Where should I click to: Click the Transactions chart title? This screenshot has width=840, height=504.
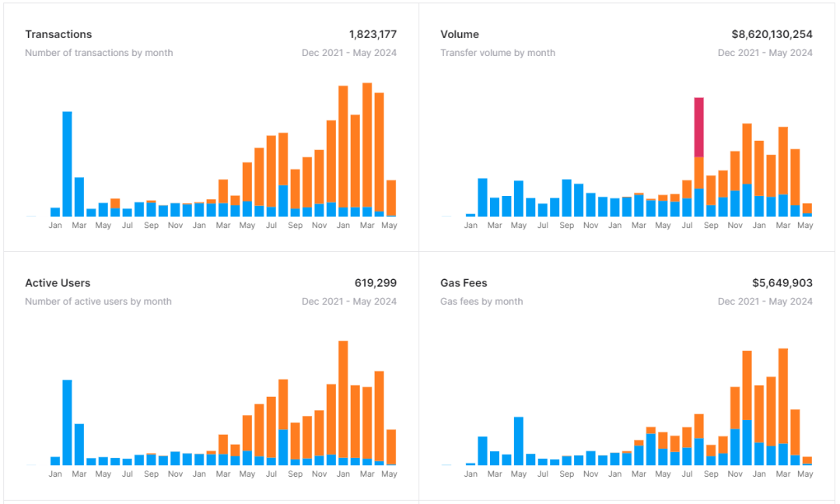pyautogui.click(x=58, y=34)
